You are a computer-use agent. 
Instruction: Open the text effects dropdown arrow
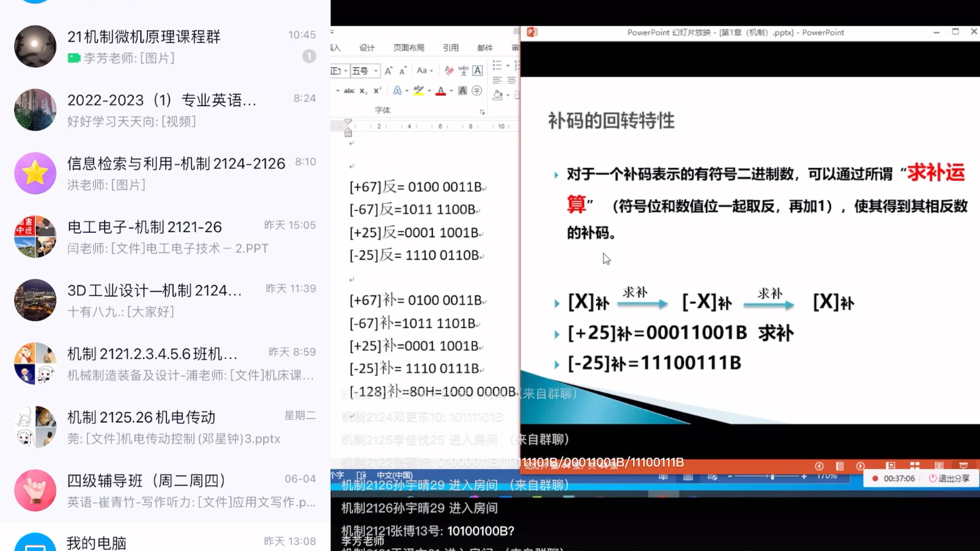[407, 90]
